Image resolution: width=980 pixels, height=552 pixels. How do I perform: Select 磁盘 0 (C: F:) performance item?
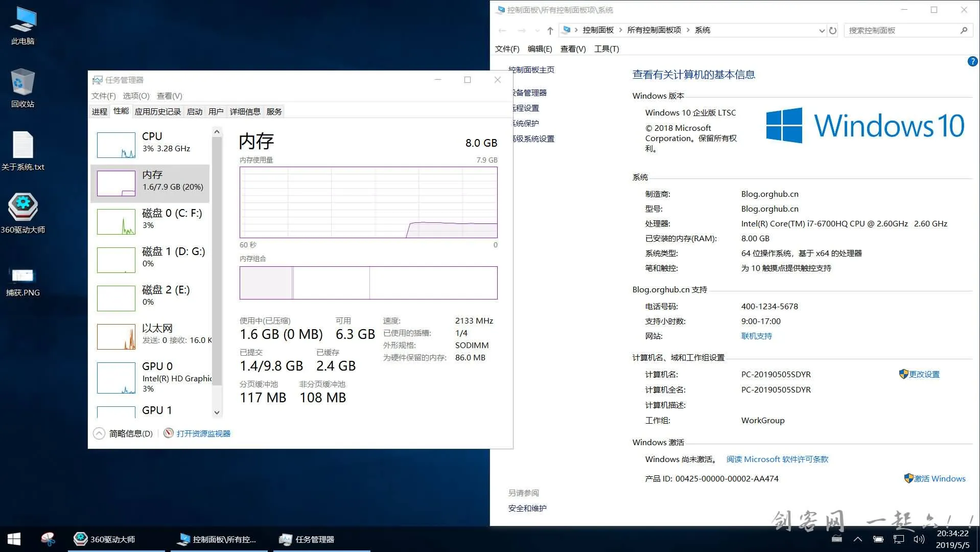pyautogui.click(x=151, y=222)
